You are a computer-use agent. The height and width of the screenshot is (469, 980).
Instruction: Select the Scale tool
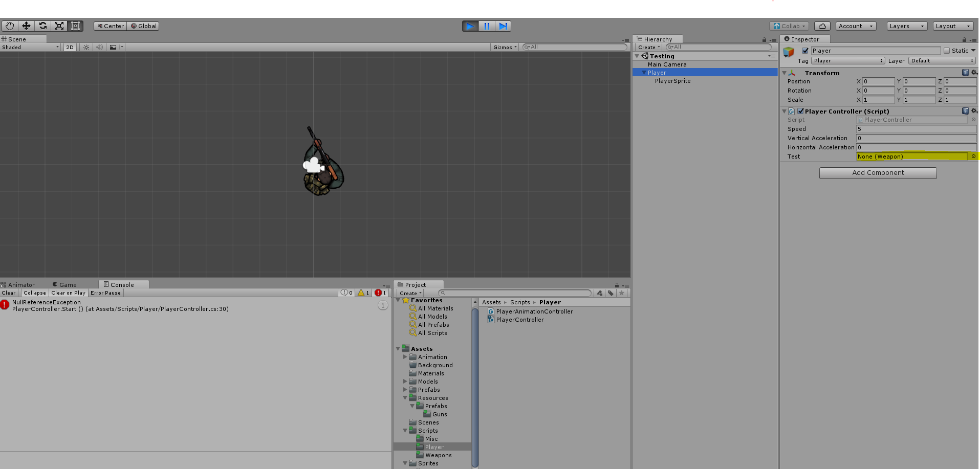point(59,26)
